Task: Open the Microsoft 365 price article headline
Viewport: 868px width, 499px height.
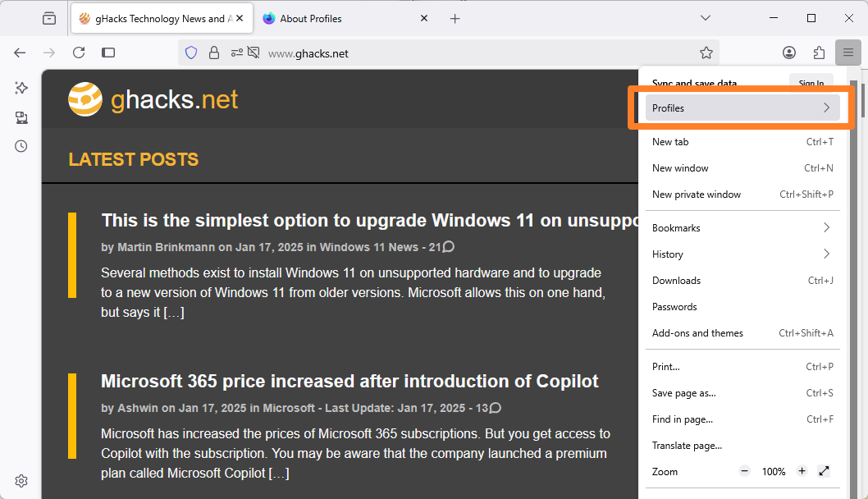Action: coord(349,381)
